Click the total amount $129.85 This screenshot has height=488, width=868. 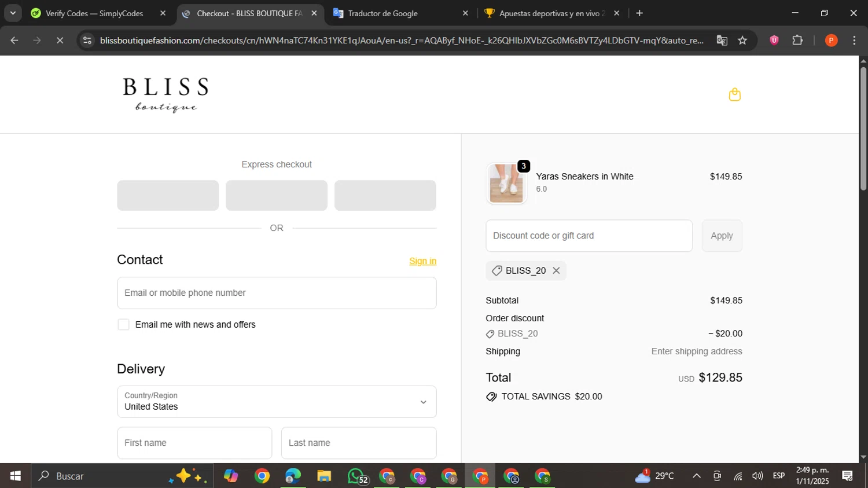(x=720, y=377)
